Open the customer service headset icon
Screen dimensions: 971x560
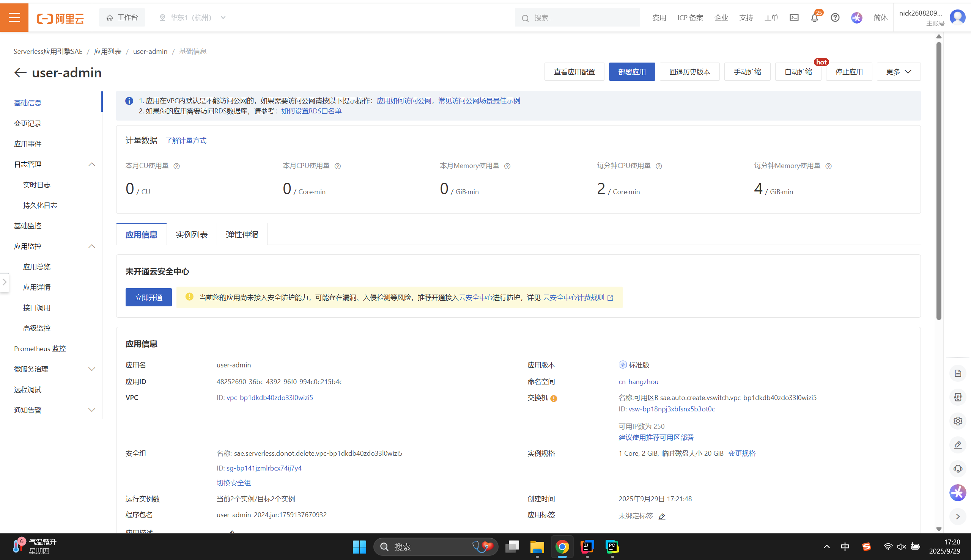[x=958, y=469]
